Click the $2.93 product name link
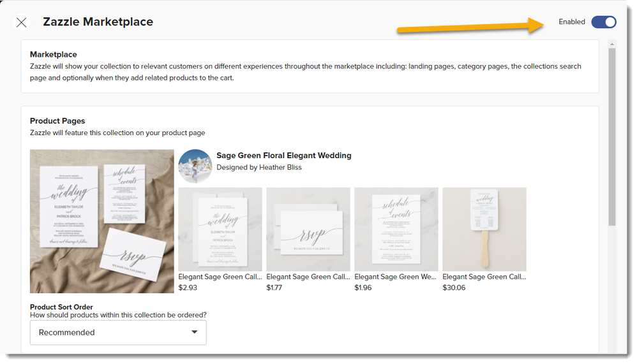This screenshot has width=637, height=364. pyautogui.click(x=220, y=277)
